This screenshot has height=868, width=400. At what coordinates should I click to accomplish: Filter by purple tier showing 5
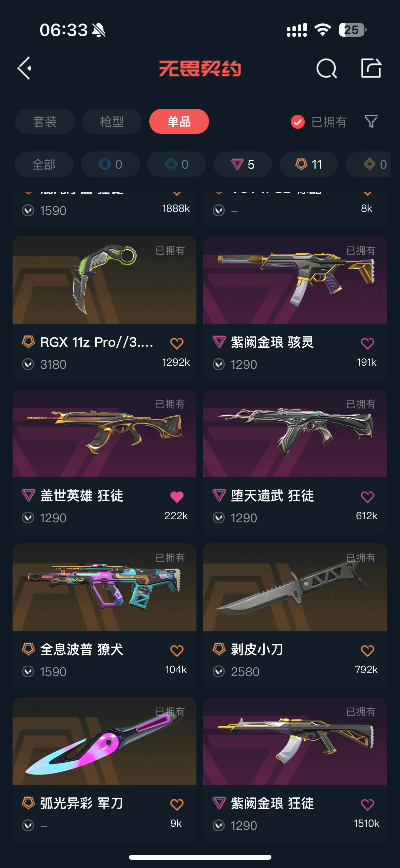click(243, 164)
